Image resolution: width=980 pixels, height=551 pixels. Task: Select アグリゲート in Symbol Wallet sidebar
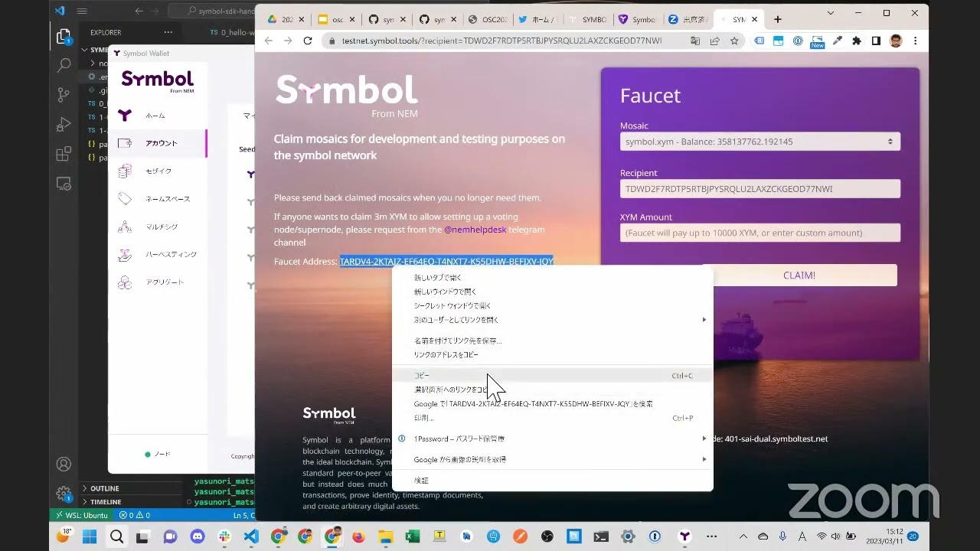[158, 282]
